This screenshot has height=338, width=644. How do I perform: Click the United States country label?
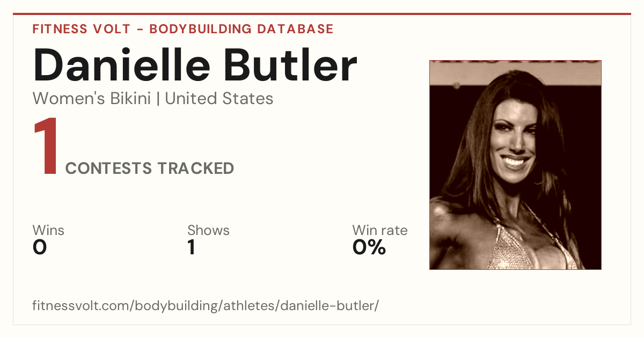(x=219, y=99)
